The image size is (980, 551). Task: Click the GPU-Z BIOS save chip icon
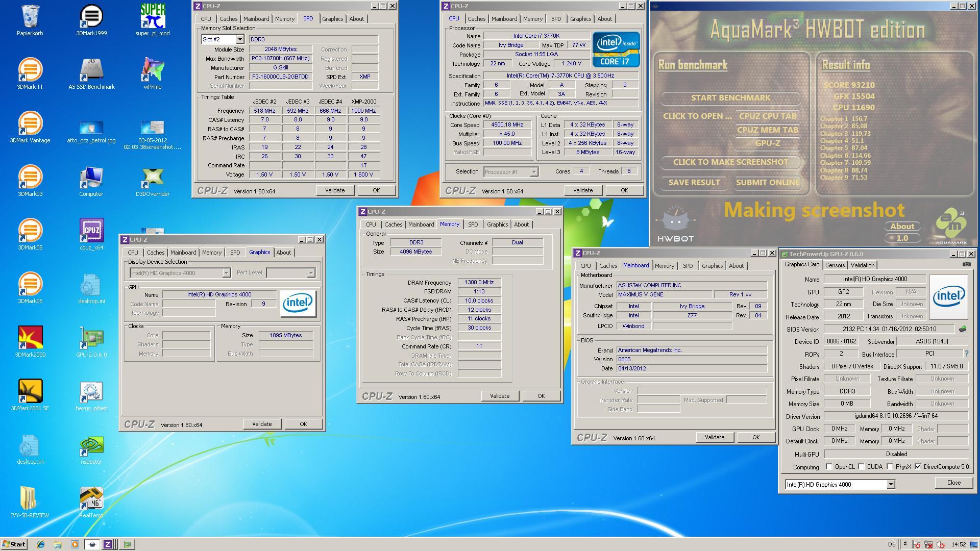[x=963, y=329]
